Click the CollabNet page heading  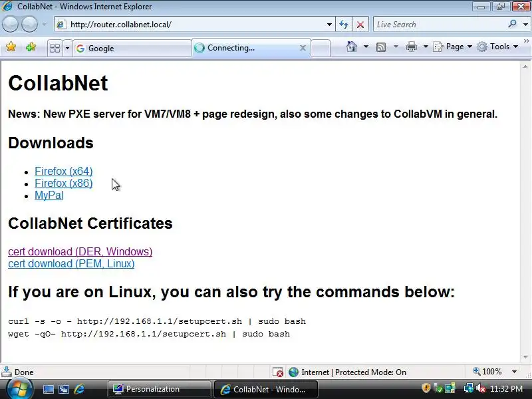click(x=58, y=83)
